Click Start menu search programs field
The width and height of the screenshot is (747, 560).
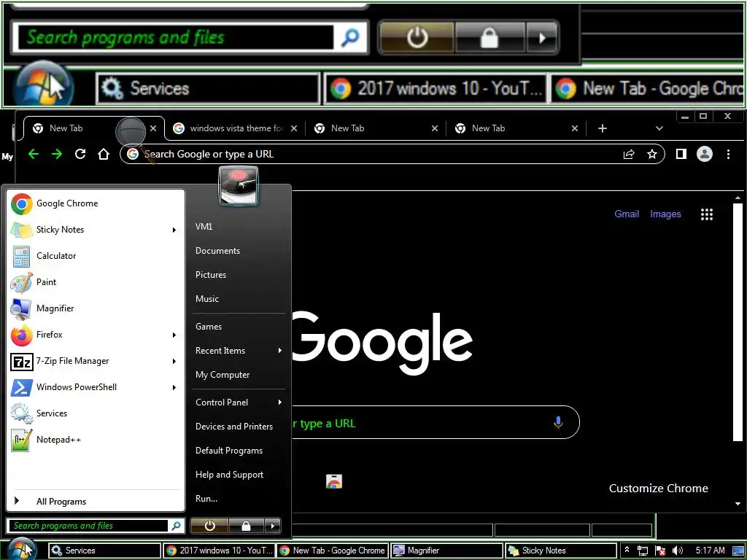tap(88, 526)
